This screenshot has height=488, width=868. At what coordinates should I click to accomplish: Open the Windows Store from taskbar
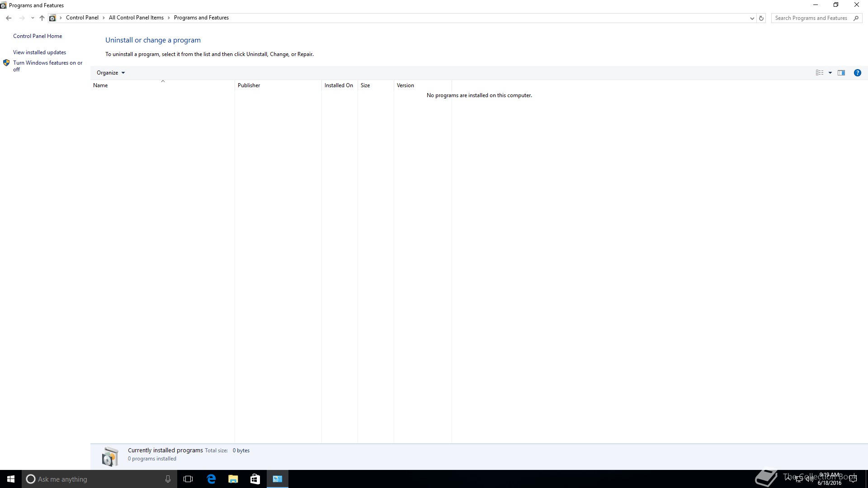tap(255, 479)
